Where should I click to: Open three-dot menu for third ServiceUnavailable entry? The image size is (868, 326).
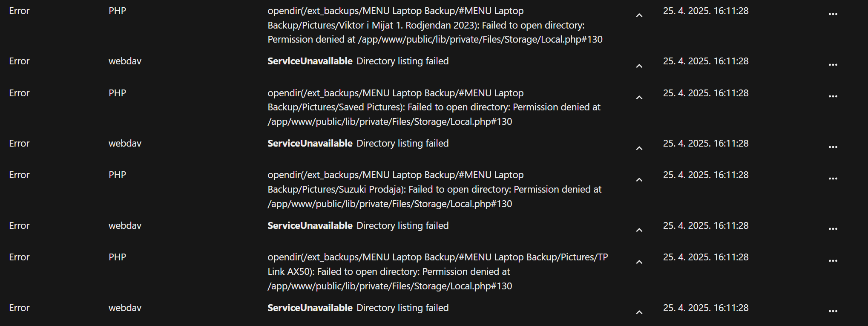(833, 229)
